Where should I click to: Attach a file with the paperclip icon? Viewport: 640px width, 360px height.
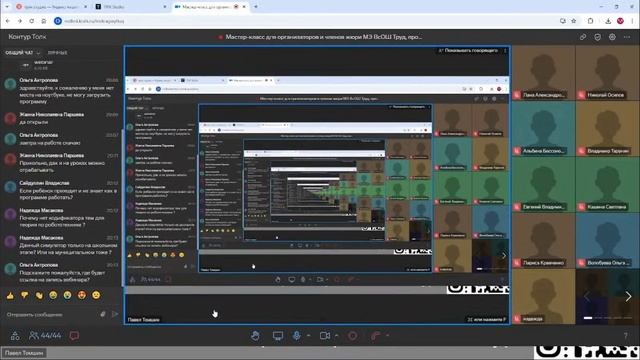coord(103,314)
